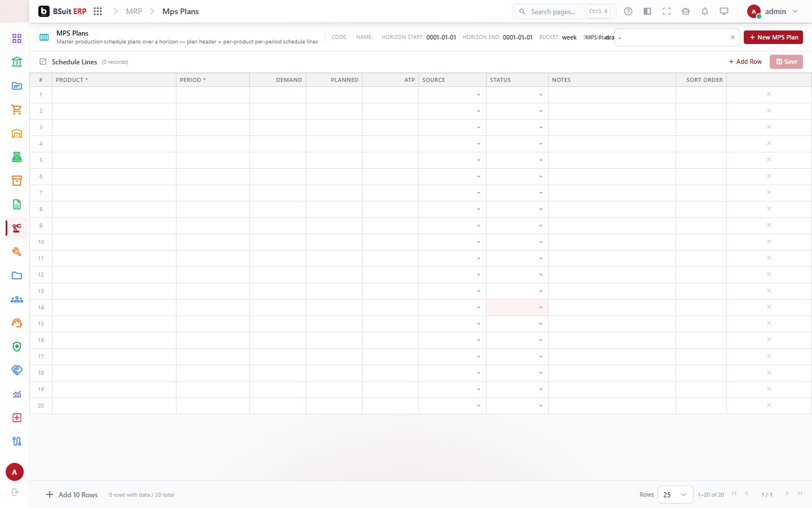Screen dimensions: 812x508
Task: Click Notes cell in row 6
Action: pyautogui.click(x=612, y=176)
